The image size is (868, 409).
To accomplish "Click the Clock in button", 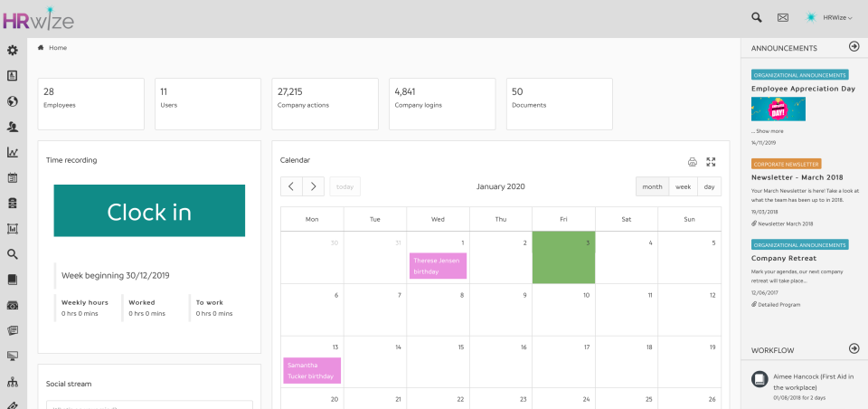I will tap(149, 211).
